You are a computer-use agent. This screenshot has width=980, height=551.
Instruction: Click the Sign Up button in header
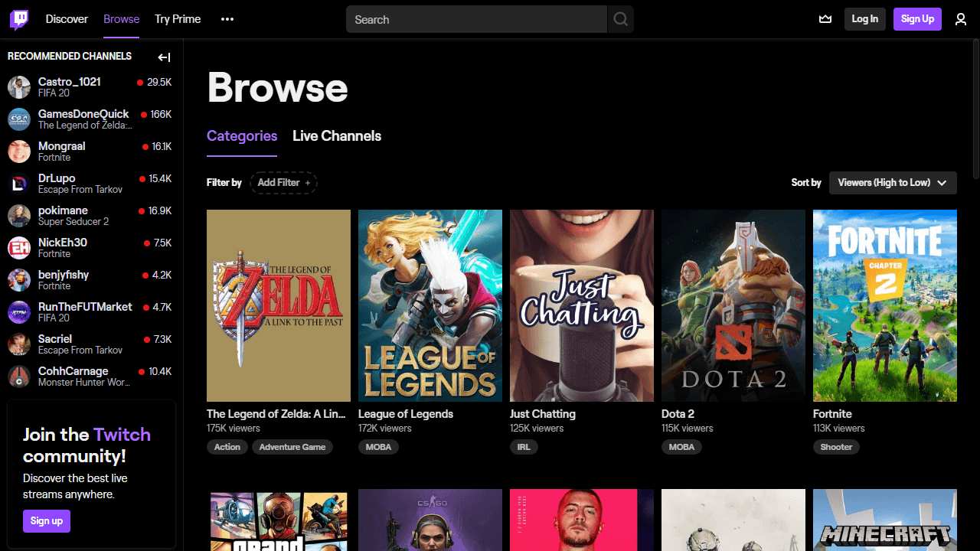(x=917, y=19)
